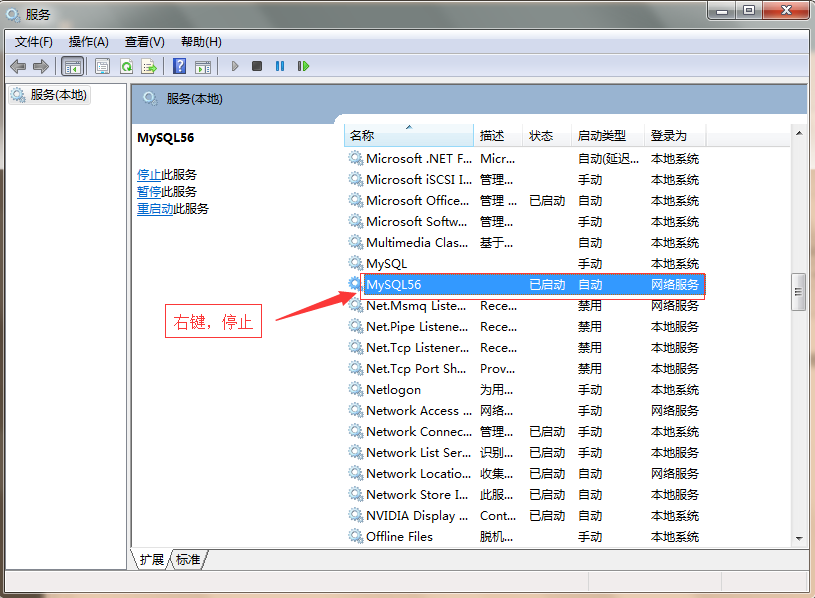Image resolution: width=815 pixels, height=598 pixels.
Task: Select the Microsoft Softw... service row
Action: coord(524,222)
